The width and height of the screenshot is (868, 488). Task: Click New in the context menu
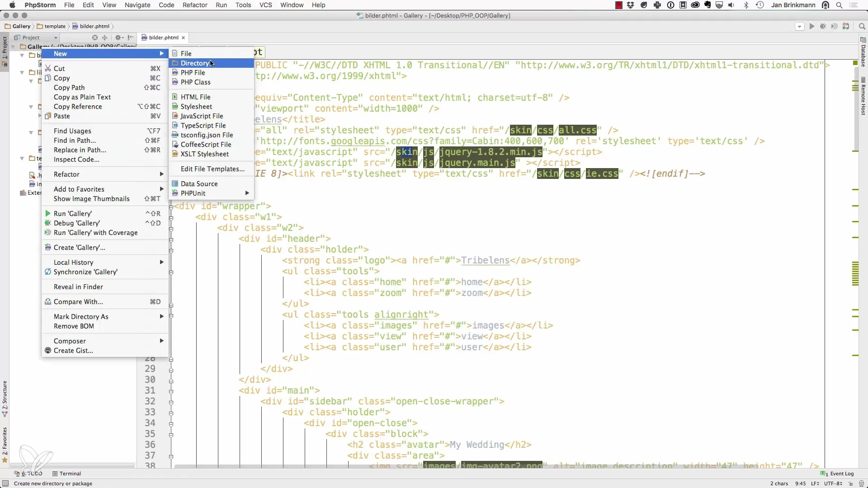[105, 54]
